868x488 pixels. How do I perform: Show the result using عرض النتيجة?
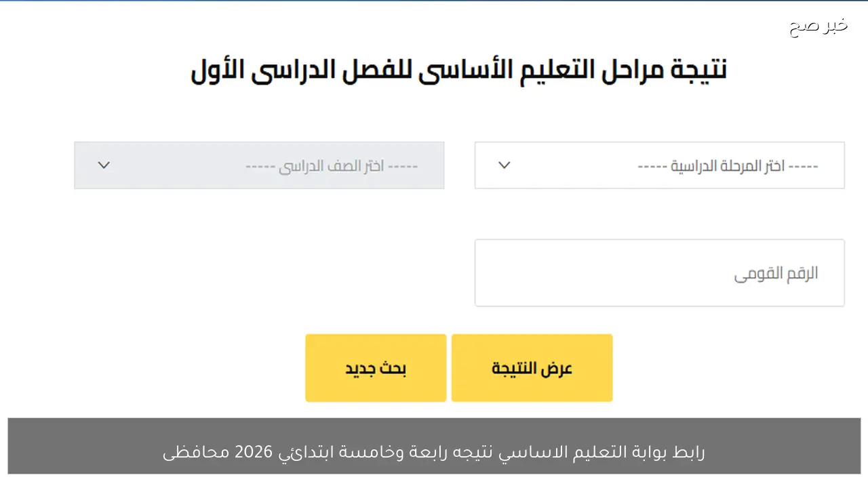click(x=532, y=367)
